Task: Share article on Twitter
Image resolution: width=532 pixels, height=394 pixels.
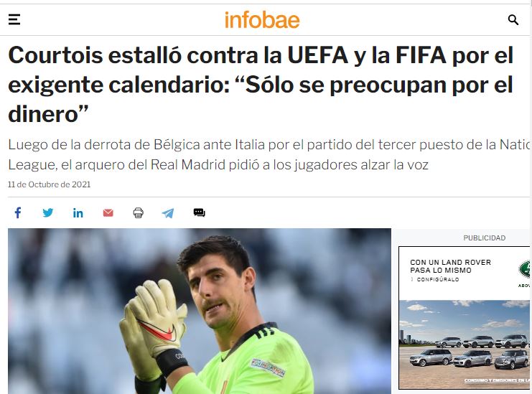Action: point(48,213)
